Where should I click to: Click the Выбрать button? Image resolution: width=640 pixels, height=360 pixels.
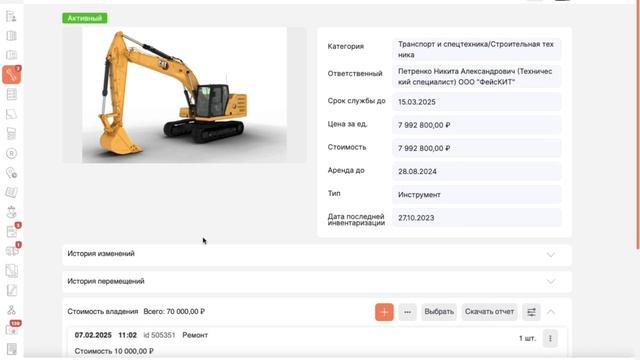439,312
